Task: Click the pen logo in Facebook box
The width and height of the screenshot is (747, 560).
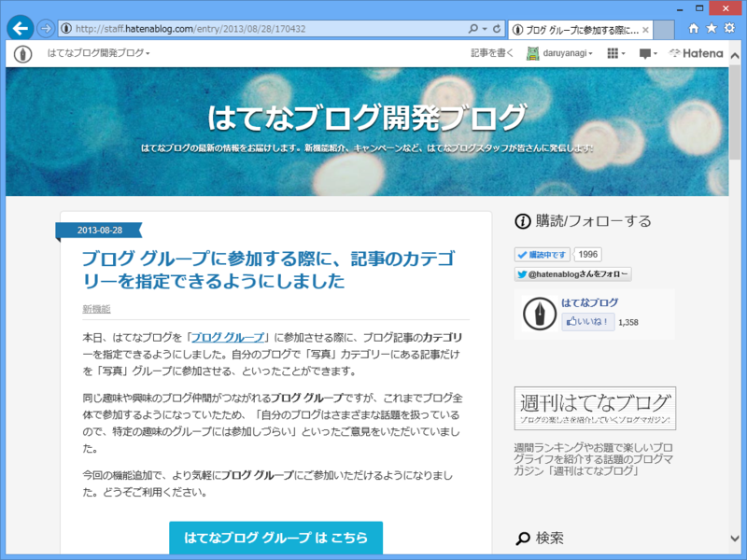Action: coord(540,314)
